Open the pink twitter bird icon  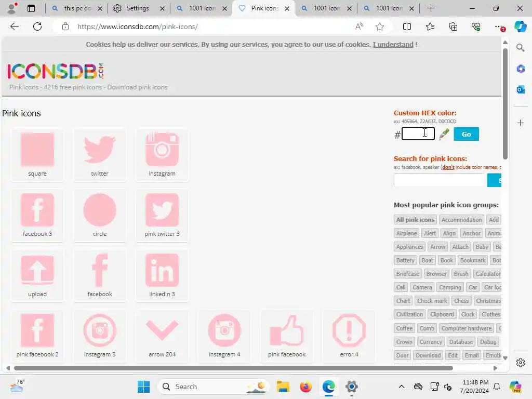pos(100,150)
